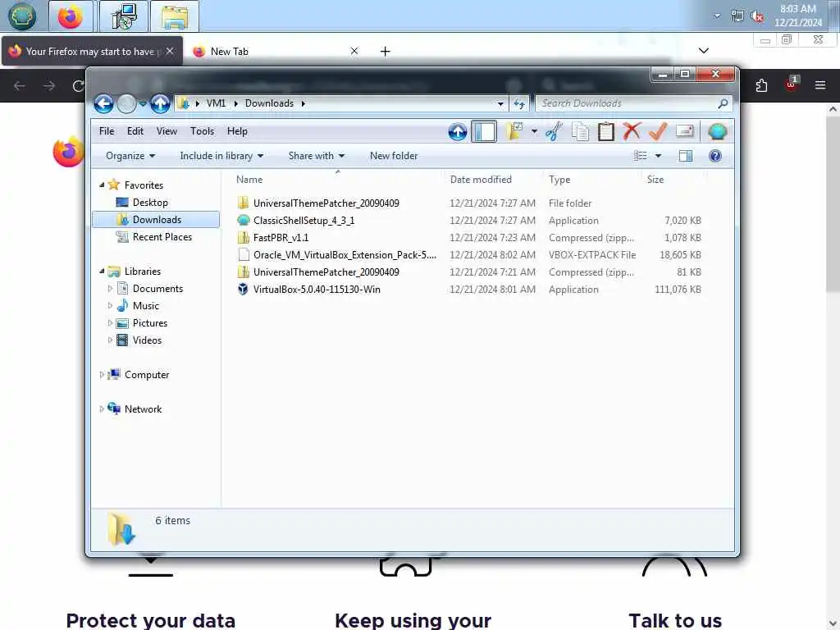The height and width of the screenshot is (630, 840).
Task: Open the Tools menu
Action: click(202, 131)
